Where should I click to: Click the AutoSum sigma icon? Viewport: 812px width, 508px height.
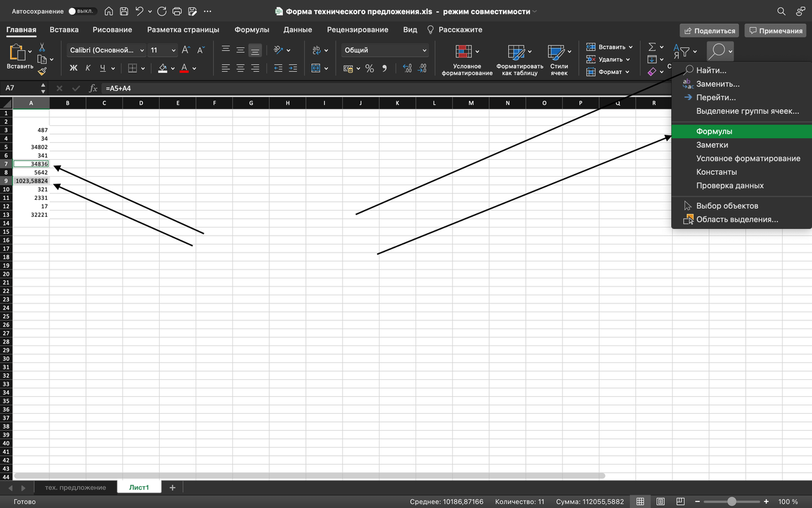[x=652, y=47]
